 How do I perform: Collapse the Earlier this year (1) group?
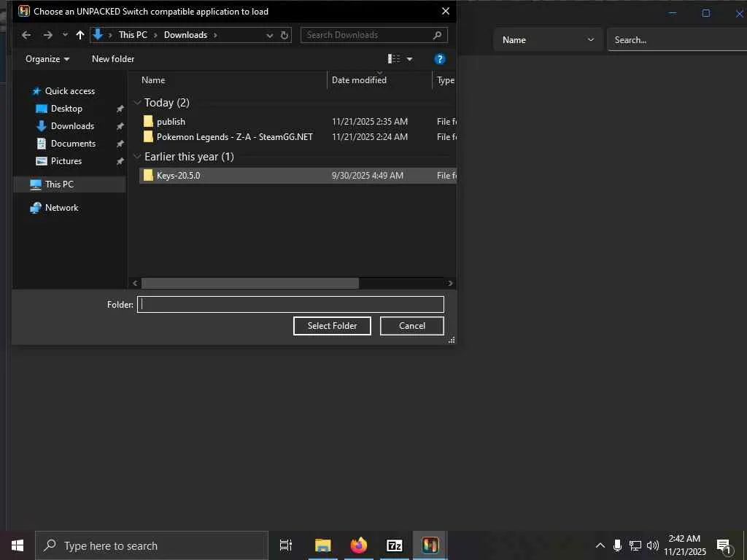click(x=137, y=156)
